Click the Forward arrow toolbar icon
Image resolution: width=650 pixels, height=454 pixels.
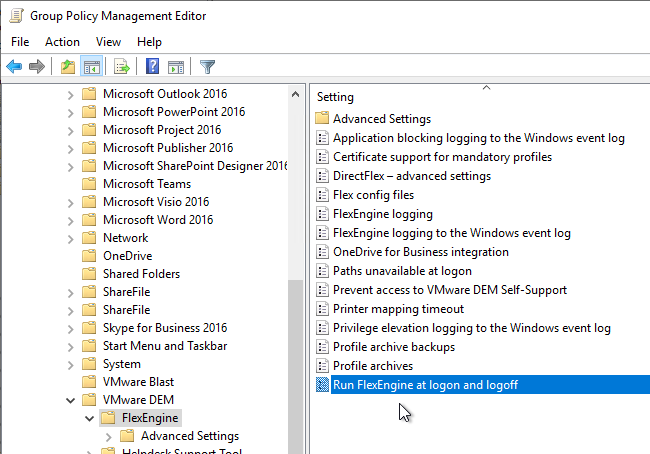[x=36, y=66]
